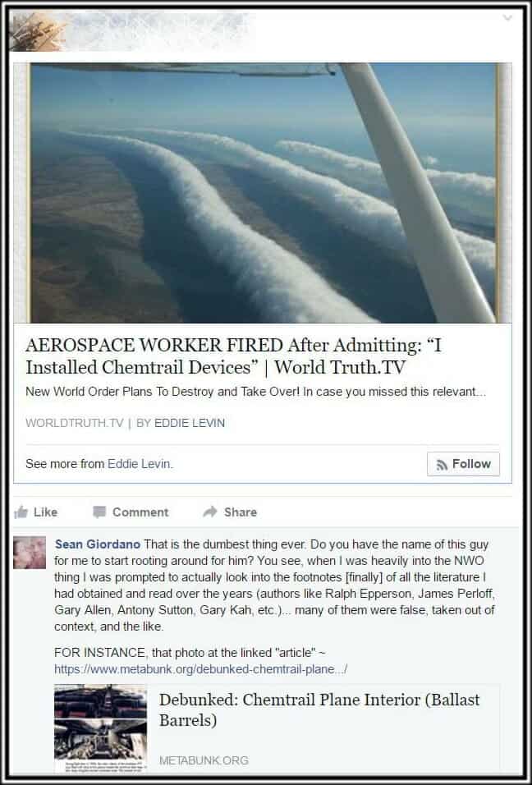532x785 pixels.
Task: Click the post author's profile picture
Action: tap(37, 31)
